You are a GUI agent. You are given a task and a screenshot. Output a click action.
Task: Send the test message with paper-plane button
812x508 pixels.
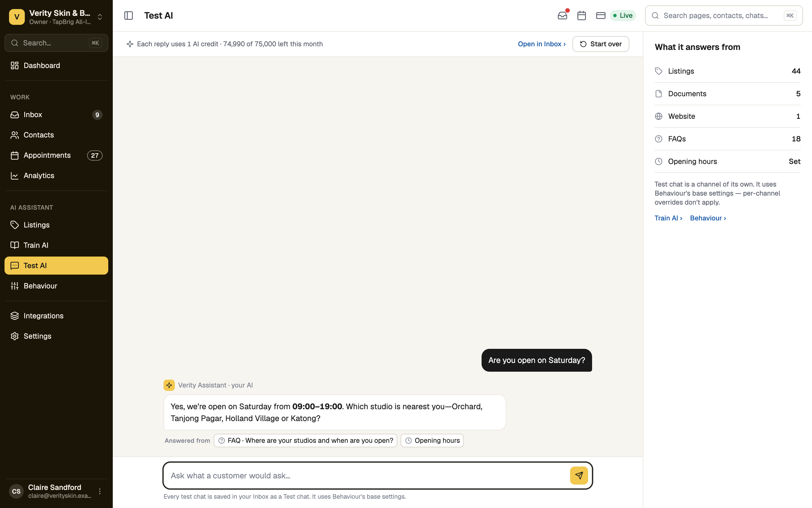[x=579, y=476]
